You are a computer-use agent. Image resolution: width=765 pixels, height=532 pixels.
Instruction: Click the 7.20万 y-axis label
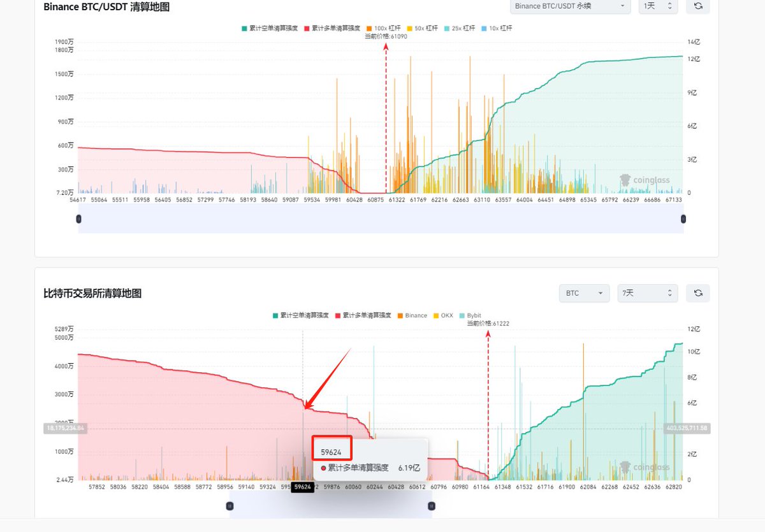click(66, 192)
